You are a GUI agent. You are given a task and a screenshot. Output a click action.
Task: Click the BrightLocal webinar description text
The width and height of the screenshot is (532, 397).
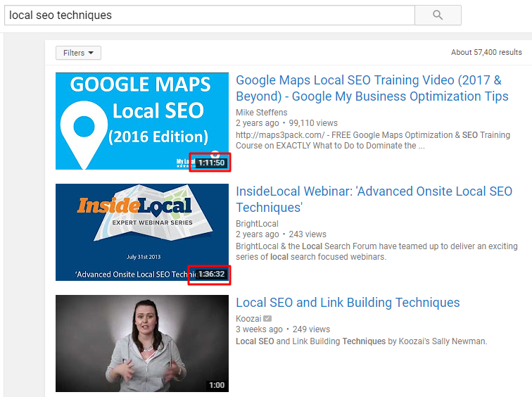[376, 252]
